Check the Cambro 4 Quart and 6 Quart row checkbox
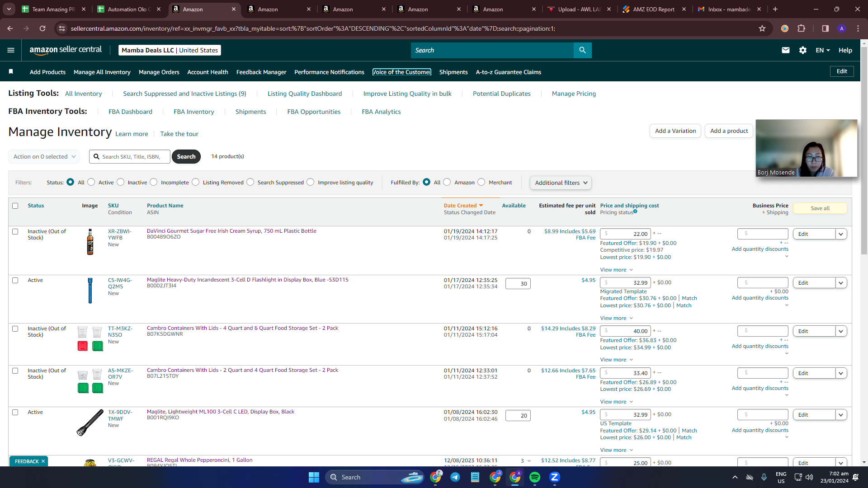Screen dimensions: 868x488 [x=15, y=329]
